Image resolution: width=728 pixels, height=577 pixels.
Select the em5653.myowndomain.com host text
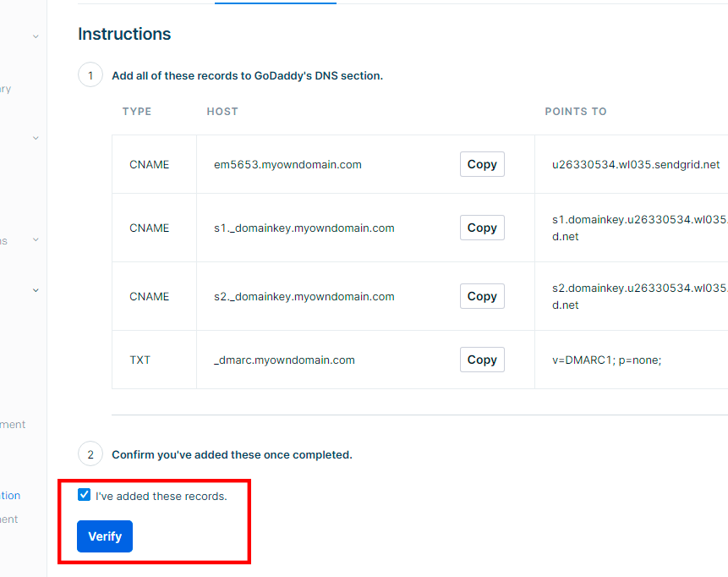(287, 164)
